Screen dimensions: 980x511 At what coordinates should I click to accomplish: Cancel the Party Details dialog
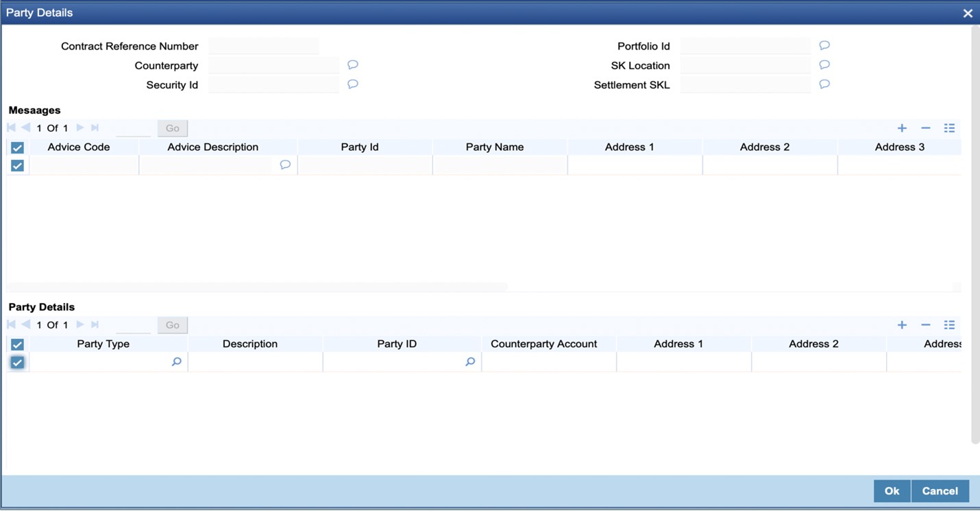coord(940,491)
